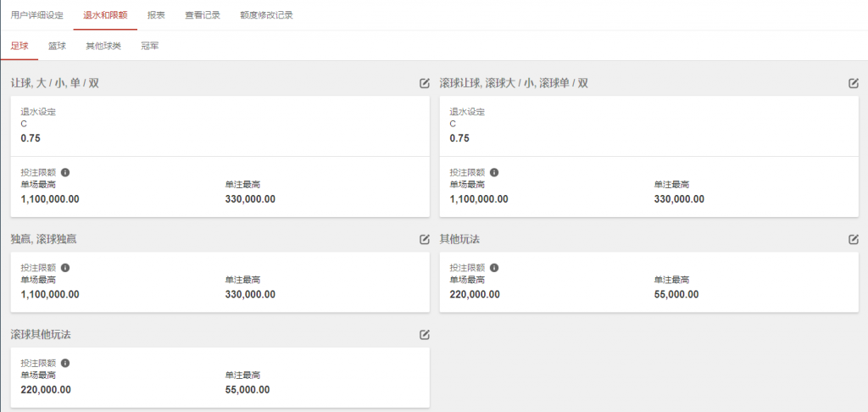868x412 pixels.
Task: Switch to the 用户详细设定 tab
Action: (36, 15)
